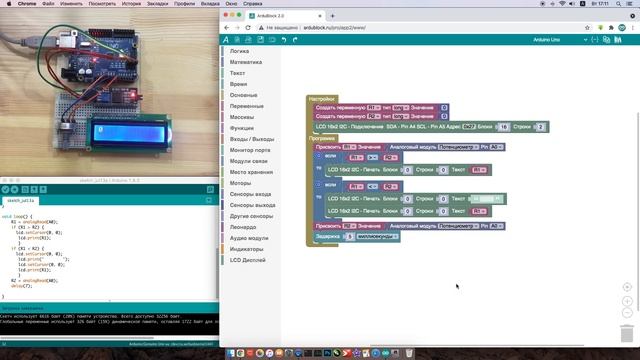This screenshot has height=360, width=640.
Task: Click Verify button in Arduino IDE window
Action: [x=5, y=189]
